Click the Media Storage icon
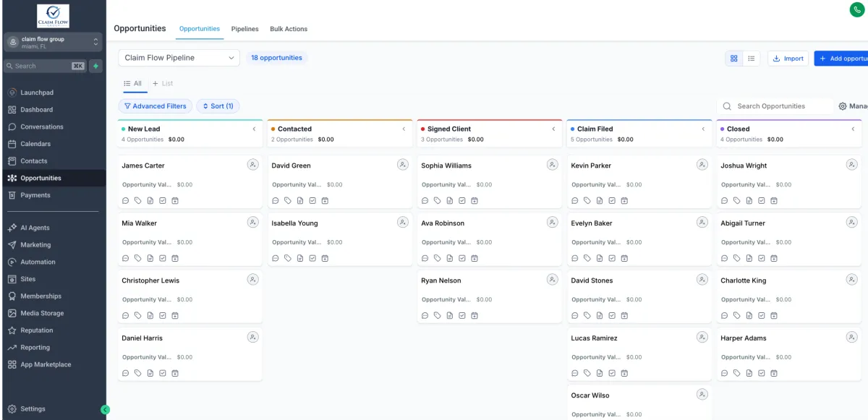 [12, 313]
